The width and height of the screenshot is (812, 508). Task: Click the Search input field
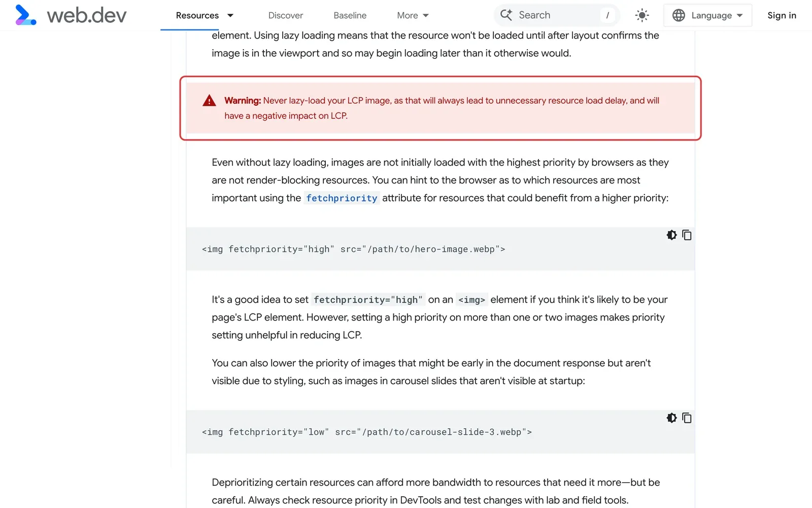click(x=557, y=15)
